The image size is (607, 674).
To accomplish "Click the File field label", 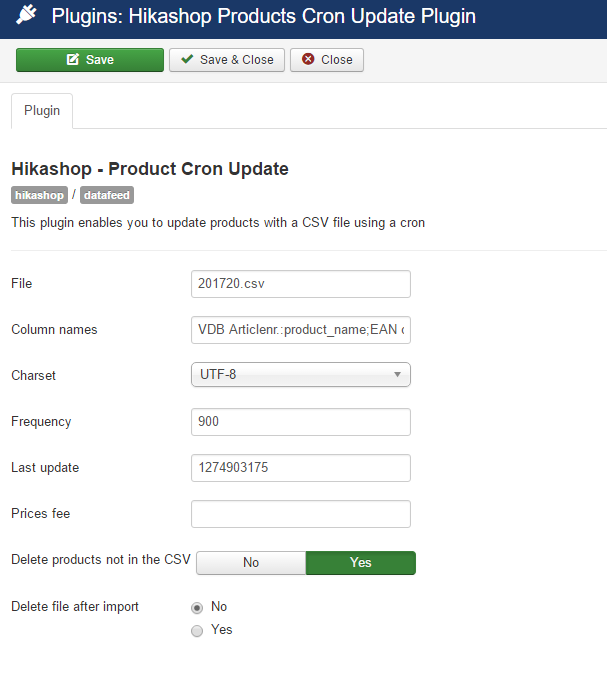I will (x=21, y=284).
